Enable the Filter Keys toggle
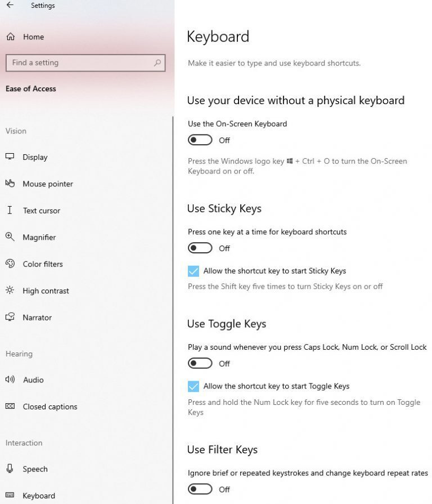Image resolution: width=432 pixels, height=504 pixels. (x=200, y=489)
